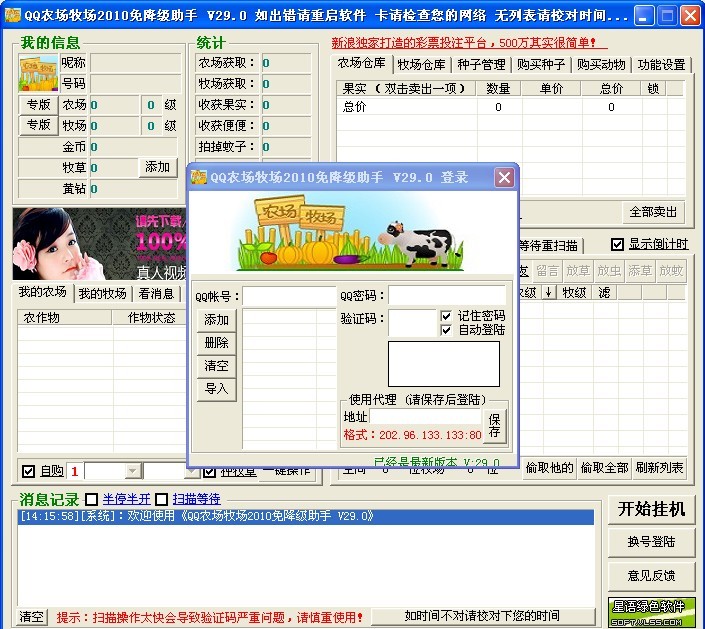
Task: Open the dropdown next to 自购 number
Action: [x=133, y=471]
